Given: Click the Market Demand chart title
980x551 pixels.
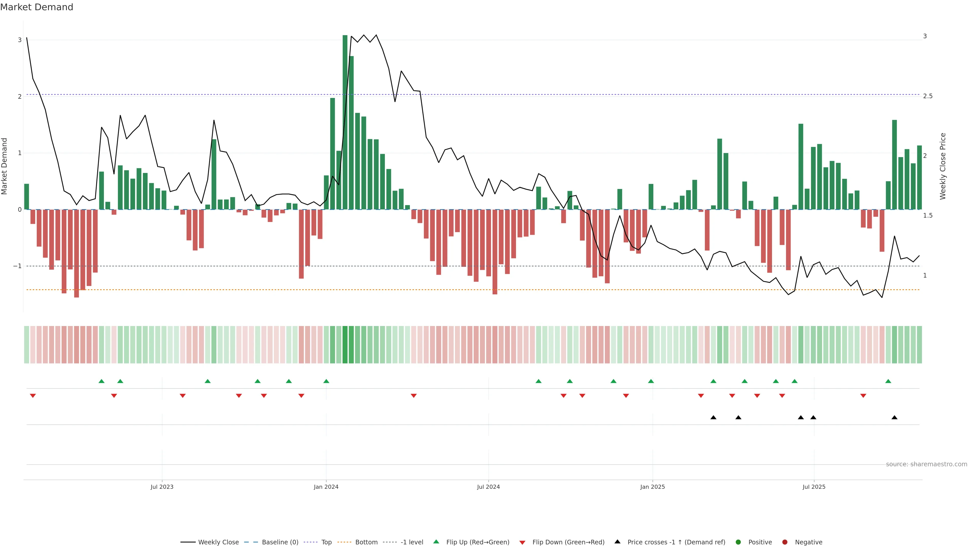Looking at the screenshot, I should tap(36, 7).
